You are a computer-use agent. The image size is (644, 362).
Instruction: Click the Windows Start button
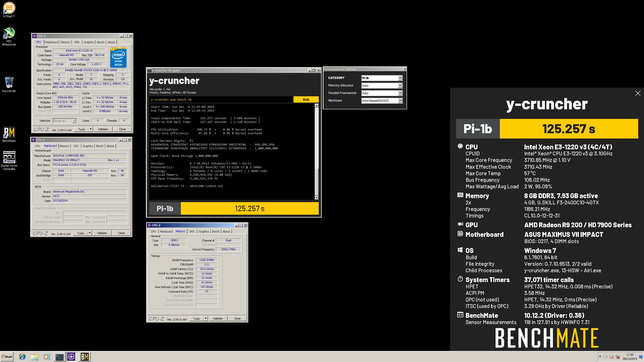pyautogui.click(x=7, y=356)
